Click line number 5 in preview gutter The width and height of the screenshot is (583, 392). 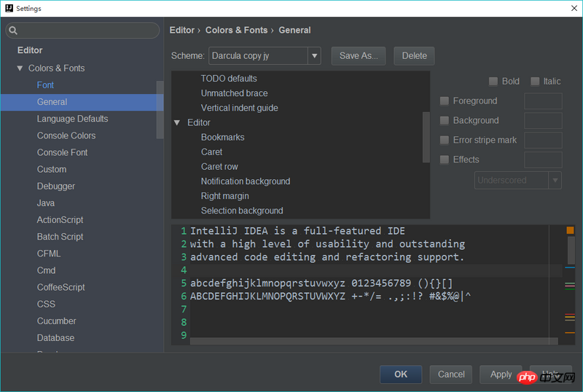pos(184,283)
